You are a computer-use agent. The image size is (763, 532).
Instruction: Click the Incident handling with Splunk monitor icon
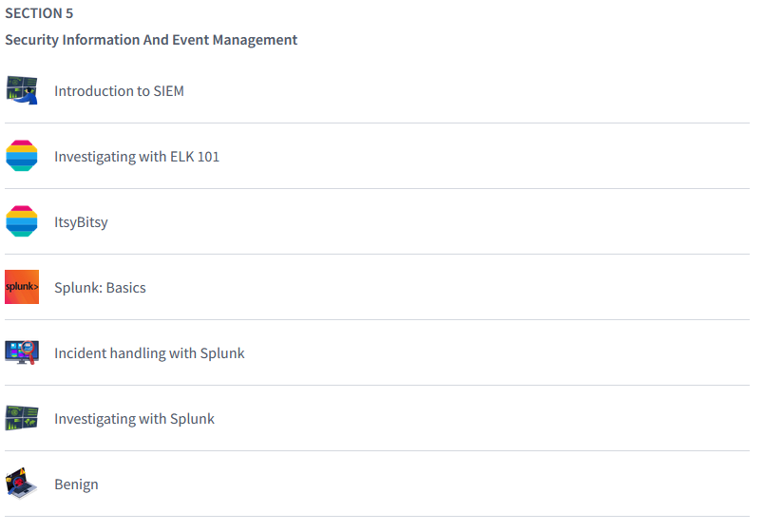(22, 352)
